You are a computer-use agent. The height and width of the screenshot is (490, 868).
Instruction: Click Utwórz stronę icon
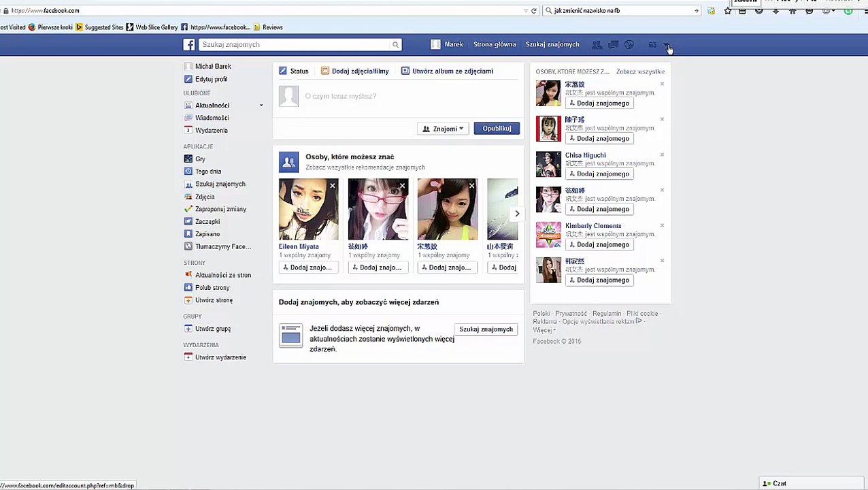click(188, 300)
